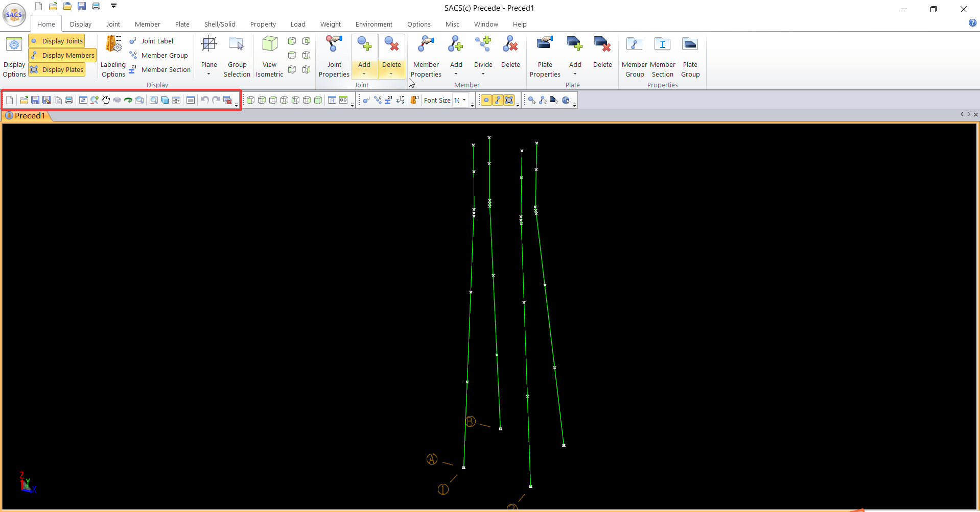Click the New document icon in second toolbar

[x=10, y=100]
